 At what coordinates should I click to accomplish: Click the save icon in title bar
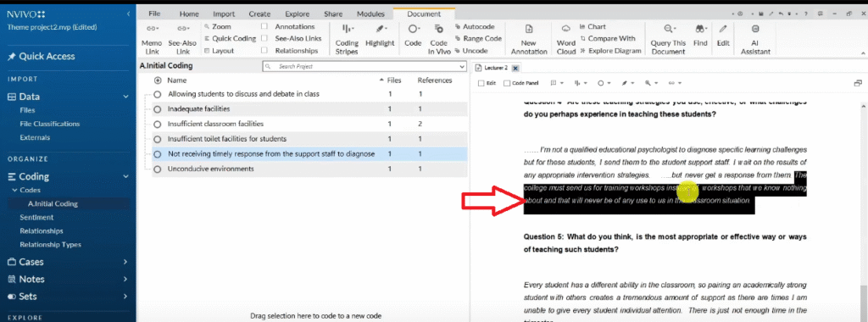tap(761, 14)
